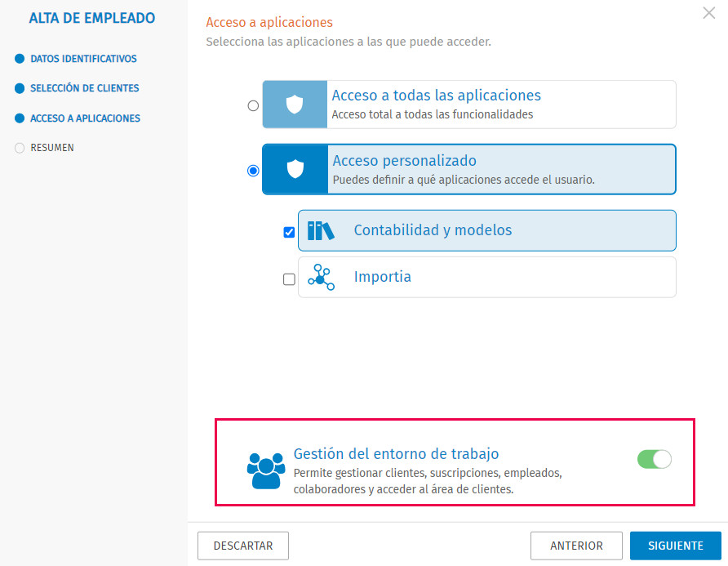Image resolution: width=728 pixels, height=566 pixels.
Task: Click the Acceso personalizado card title
Action: click(404, 160)
